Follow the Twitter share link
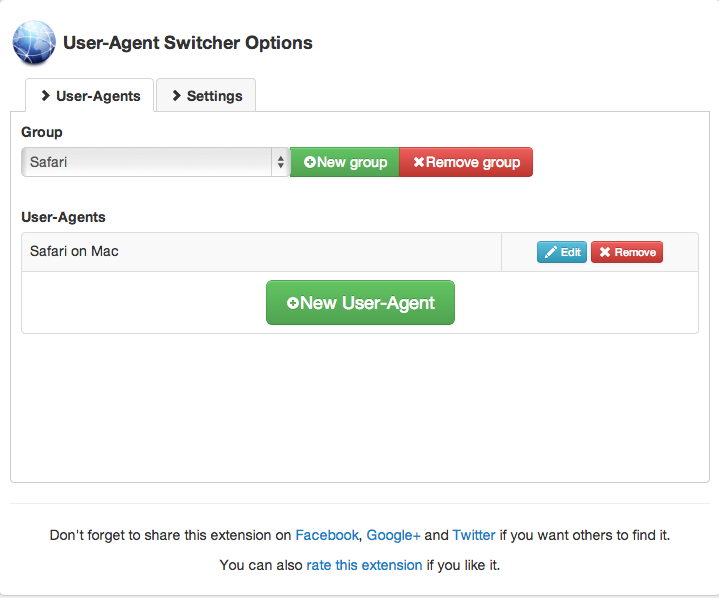This screenshot has width=719, height=598. (x=474, y=535)
